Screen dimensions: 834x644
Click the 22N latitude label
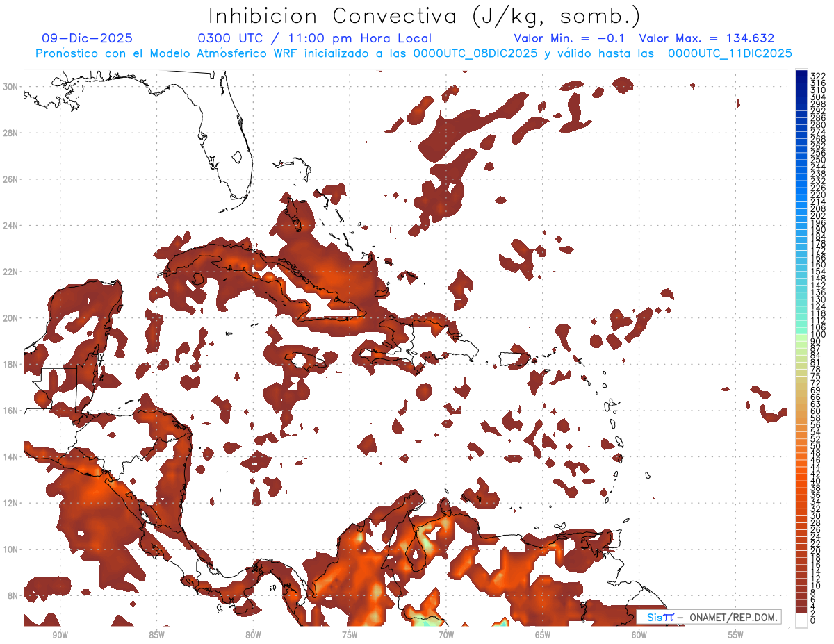coord(12,272)
